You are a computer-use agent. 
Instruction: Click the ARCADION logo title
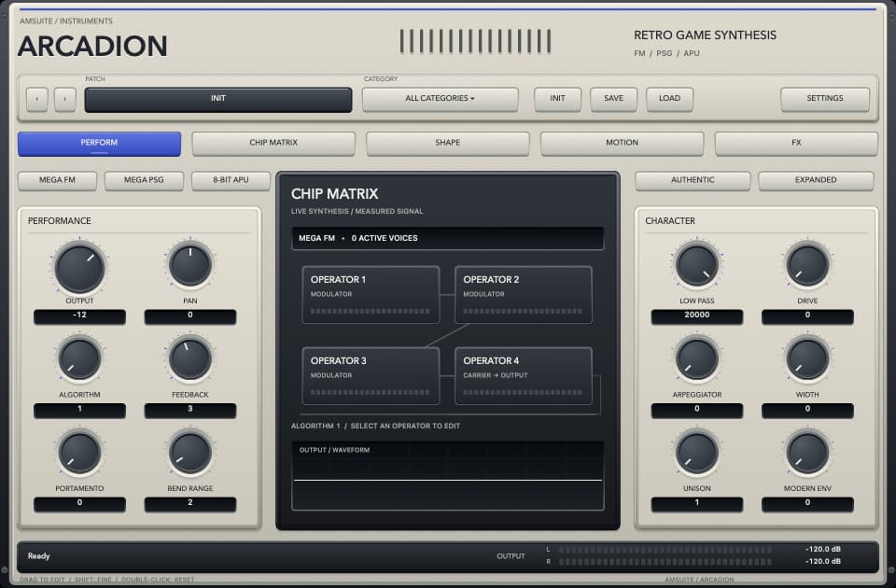click(x=92, y=47)
